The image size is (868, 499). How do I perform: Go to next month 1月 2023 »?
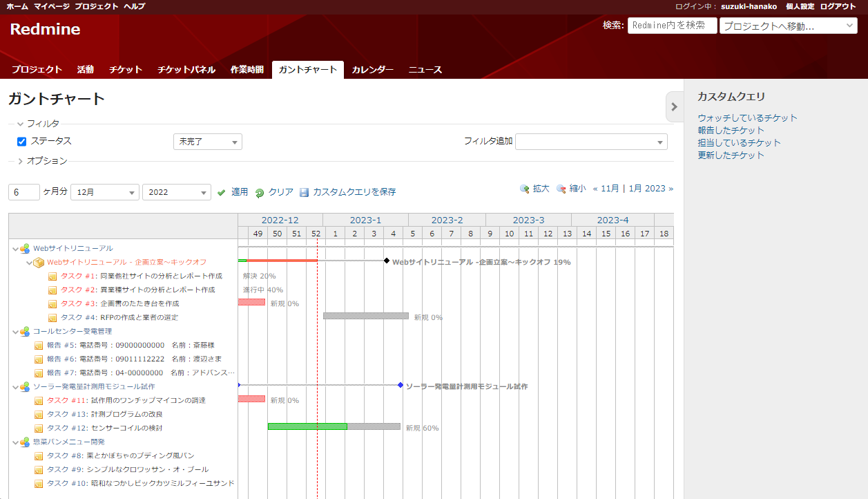[650, 189]
